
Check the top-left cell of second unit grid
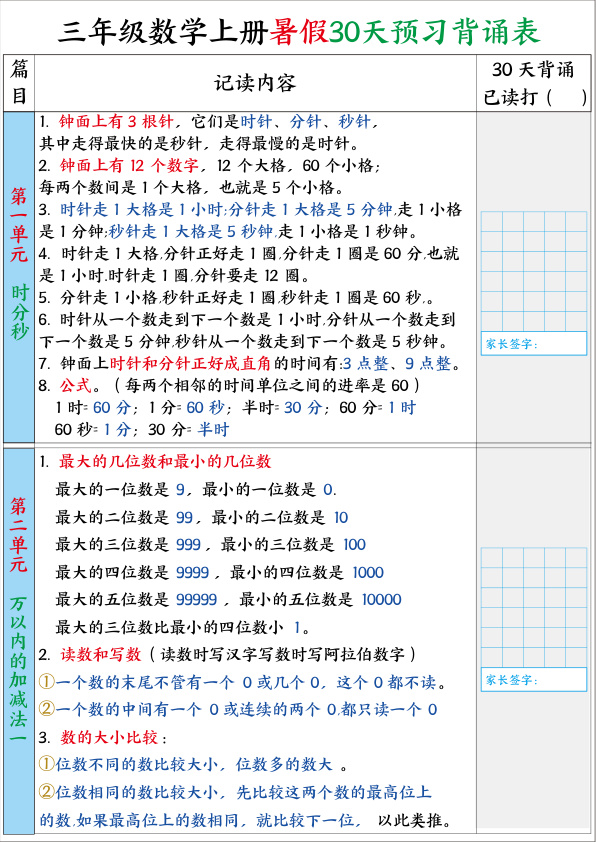coord(492,558)
